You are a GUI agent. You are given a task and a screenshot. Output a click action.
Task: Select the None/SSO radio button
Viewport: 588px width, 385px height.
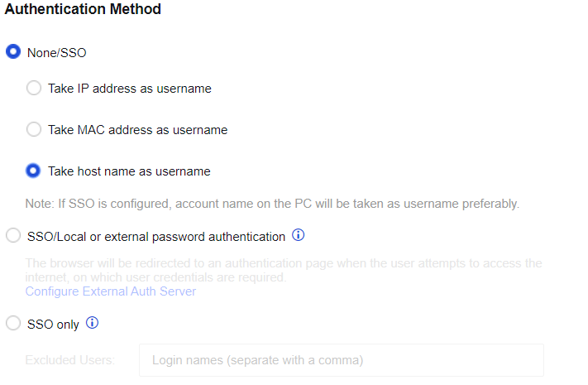tap(13, 52)
